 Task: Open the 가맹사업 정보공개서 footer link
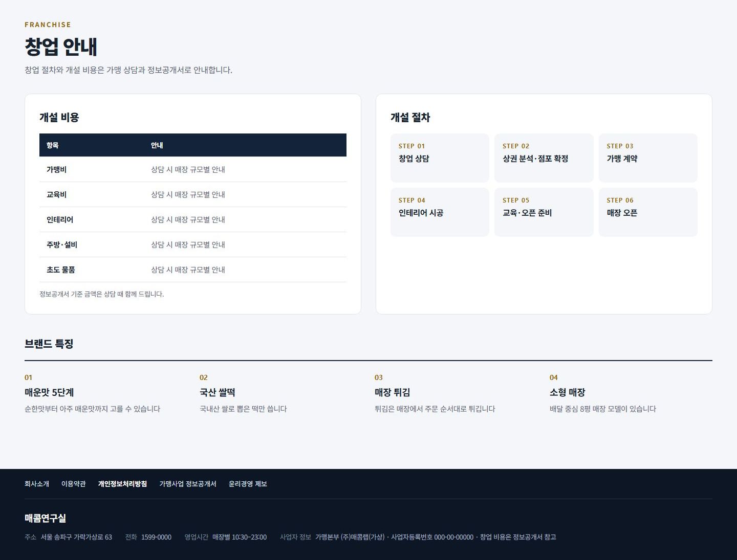click(188, 484)
